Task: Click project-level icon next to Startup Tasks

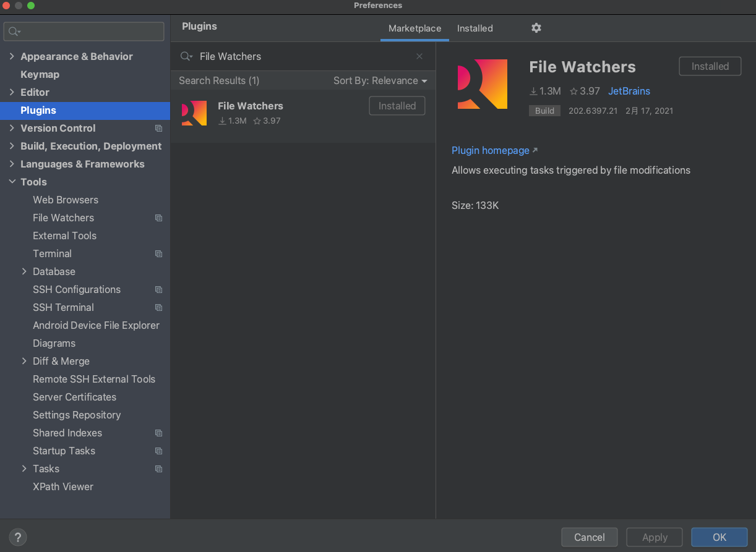Action: pos(159,451)
